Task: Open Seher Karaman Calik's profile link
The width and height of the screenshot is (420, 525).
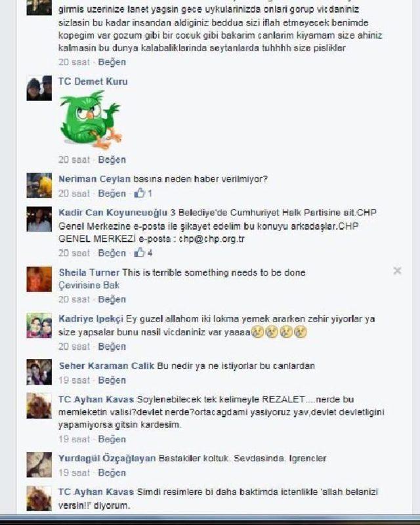Action: 106,366
